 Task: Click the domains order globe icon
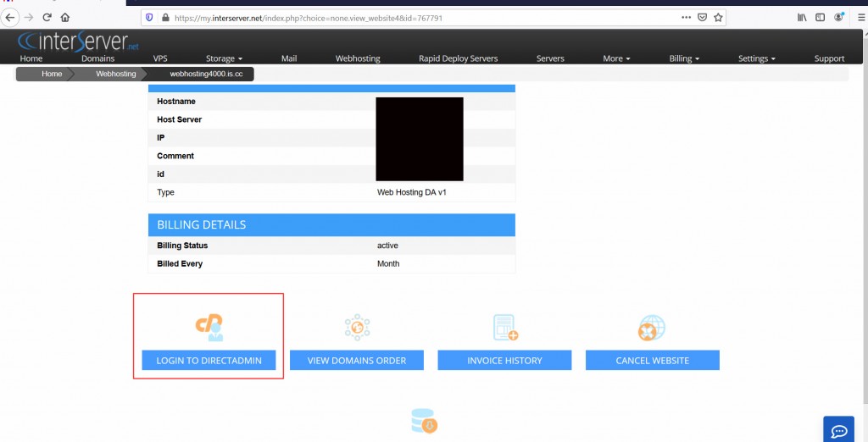[357, 327]
